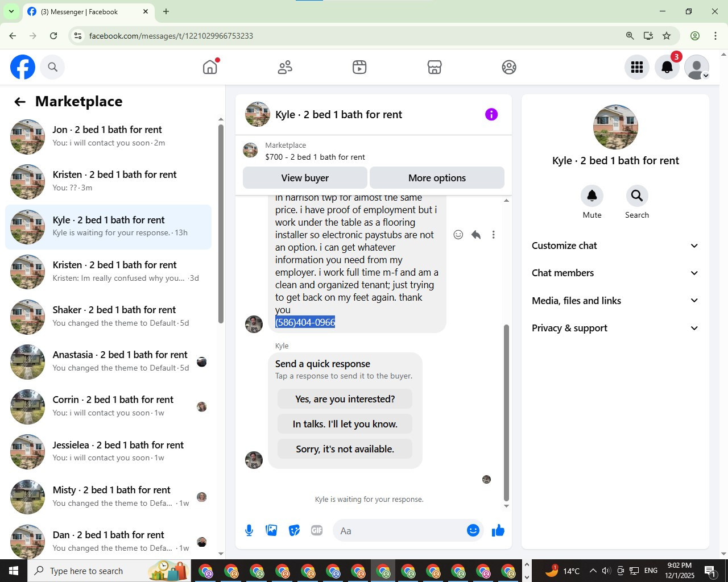The height and width of the screenshot is (582, 728).
Task: Open the Chrome menu three dots
Action: (x=715, y=36)
